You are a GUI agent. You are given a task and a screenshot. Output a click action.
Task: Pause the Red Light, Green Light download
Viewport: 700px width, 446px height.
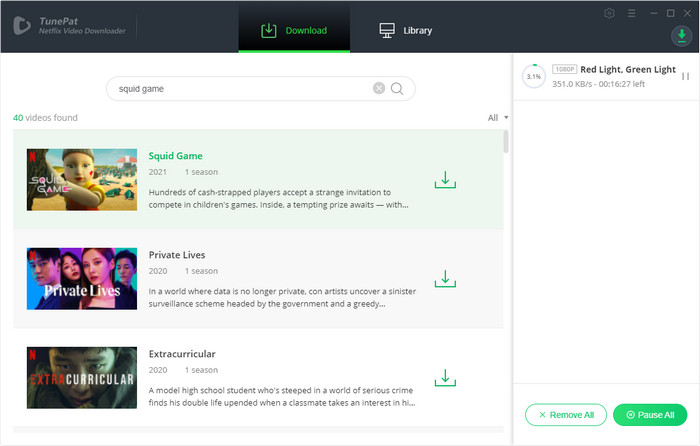685,76
